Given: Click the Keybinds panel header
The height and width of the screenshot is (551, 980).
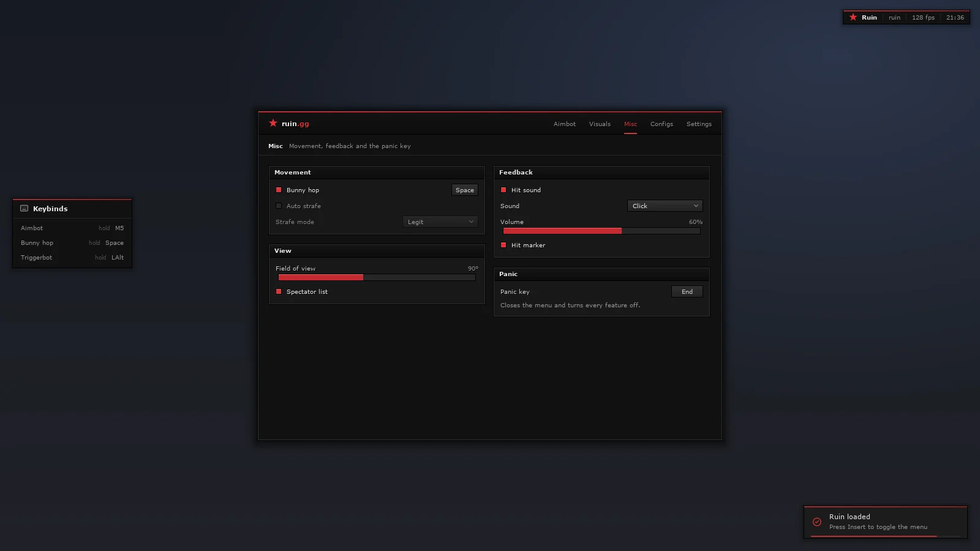Looking at the screenshot, I should click(x=72, y=208).
